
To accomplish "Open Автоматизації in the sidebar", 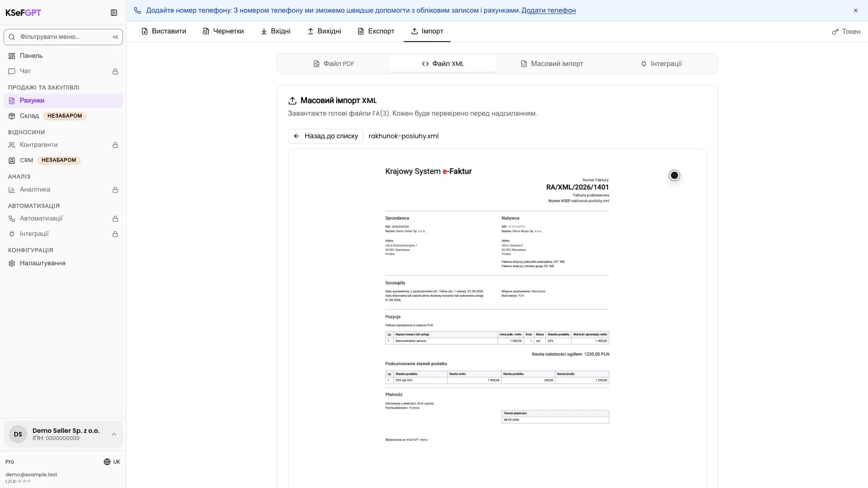I will point(63,218).
